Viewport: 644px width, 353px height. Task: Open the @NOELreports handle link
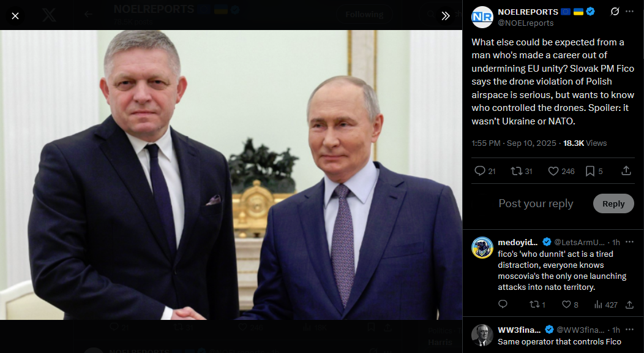[x=525, y=23]
